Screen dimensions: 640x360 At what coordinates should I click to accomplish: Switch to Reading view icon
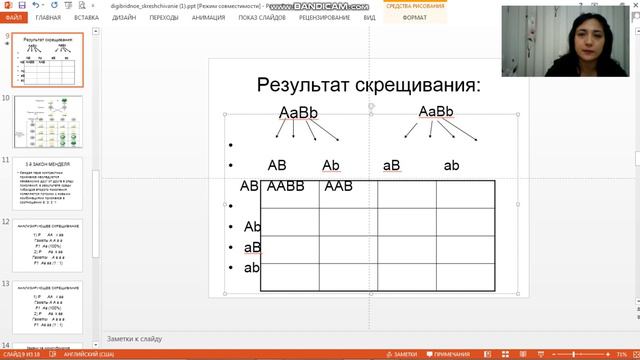point(523,354)
